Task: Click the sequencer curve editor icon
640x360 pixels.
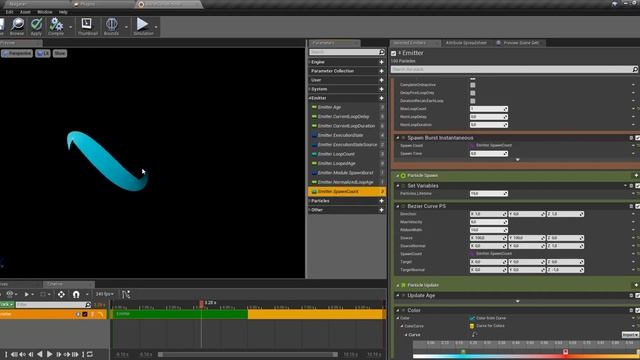Action: tap(126, 294)
